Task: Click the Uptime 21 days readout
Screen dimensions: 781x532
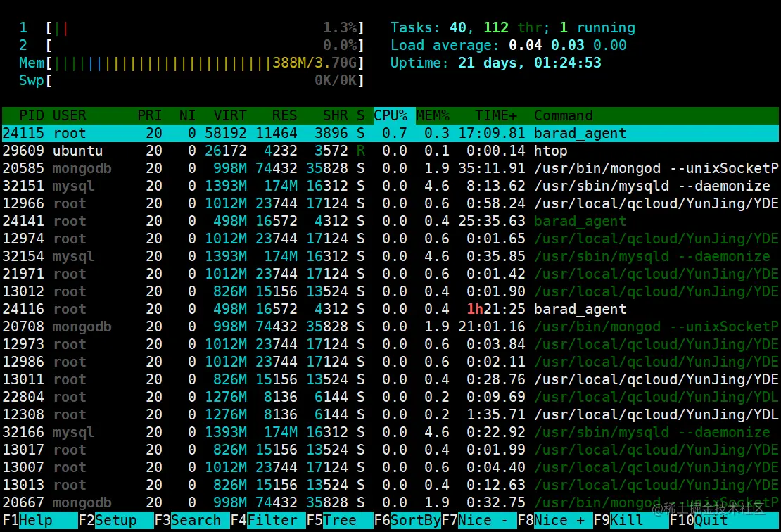Action: [495, 63]
